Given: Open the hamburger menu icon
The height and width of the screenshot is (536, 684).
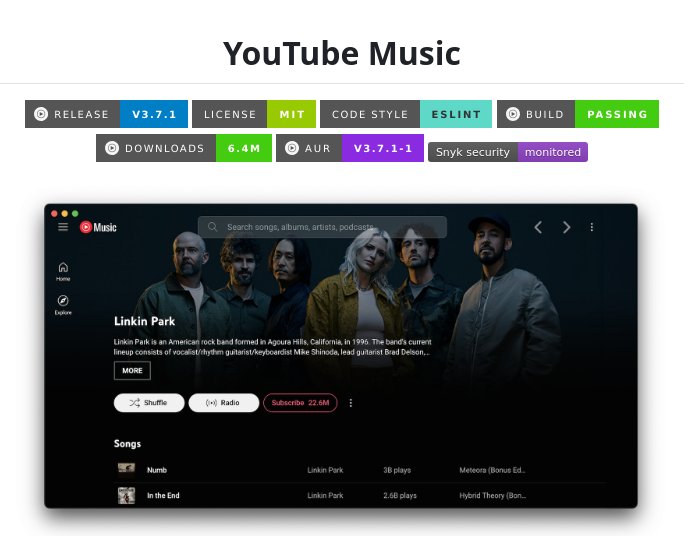Looking at the screenshot, I should click(x=63, y=227).
